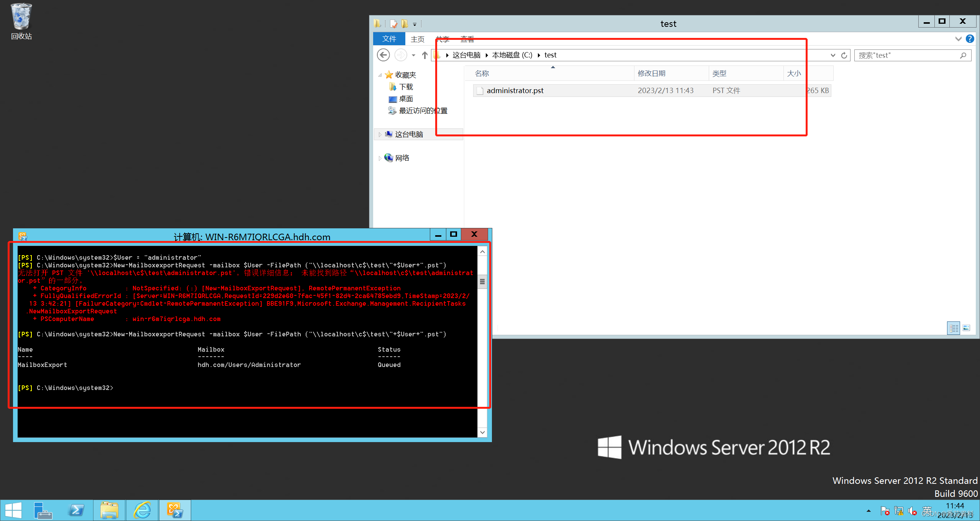Image resolution: width=980 pixels, height=521 pixels.
Task: Select the administrator.pst file
Action: (515, 91)
